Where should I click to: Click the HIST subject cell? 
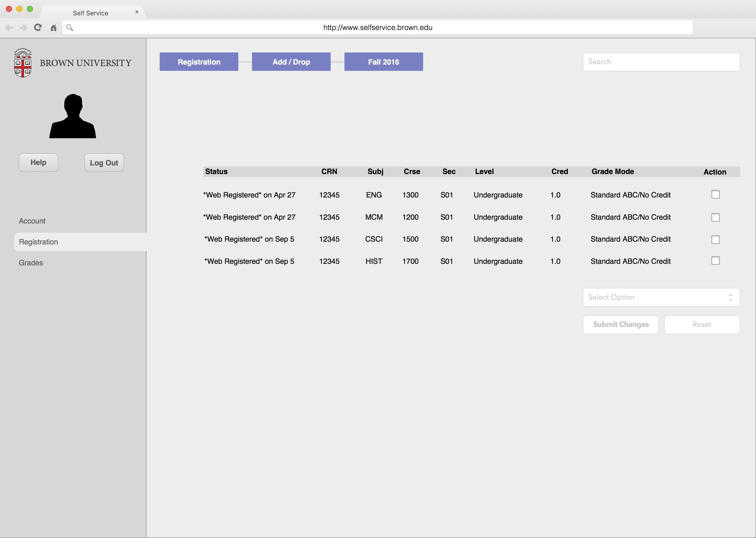(374, 261)
